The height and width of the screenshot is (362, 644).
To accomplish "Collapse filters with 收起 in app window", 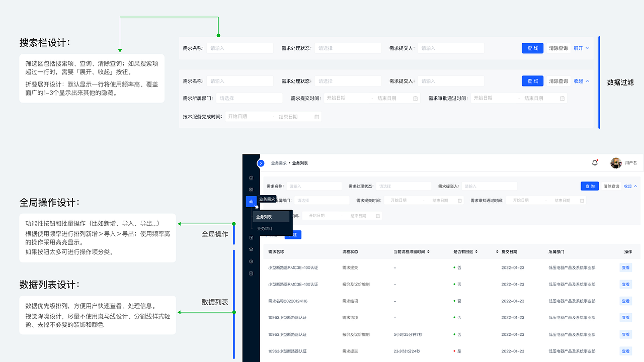I will (630, 186).
